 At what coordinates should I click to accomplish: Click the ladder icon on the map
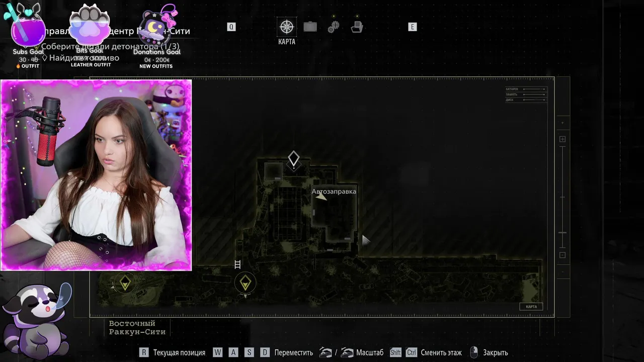(x=237, y=264)
